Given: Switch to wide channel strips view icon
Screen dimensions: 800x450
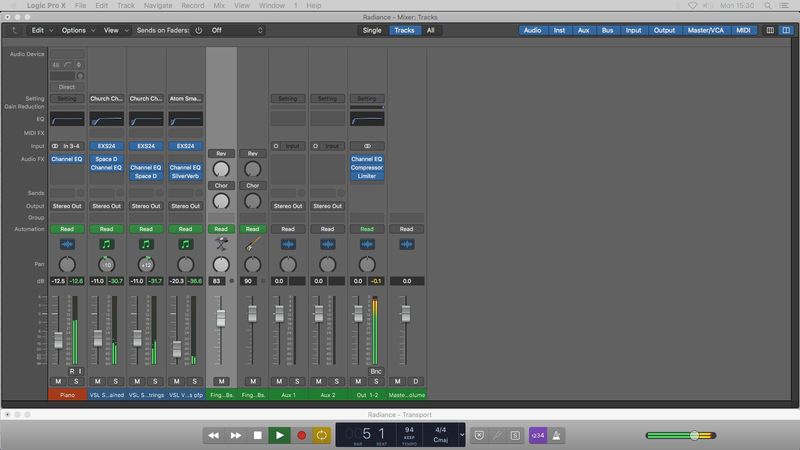Looking at the screenshot, I should (x=786, y=30).
